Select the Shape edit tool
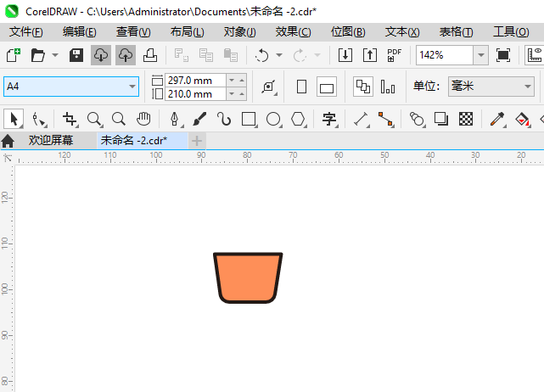544x392 pixels. [x=38, y=120]
